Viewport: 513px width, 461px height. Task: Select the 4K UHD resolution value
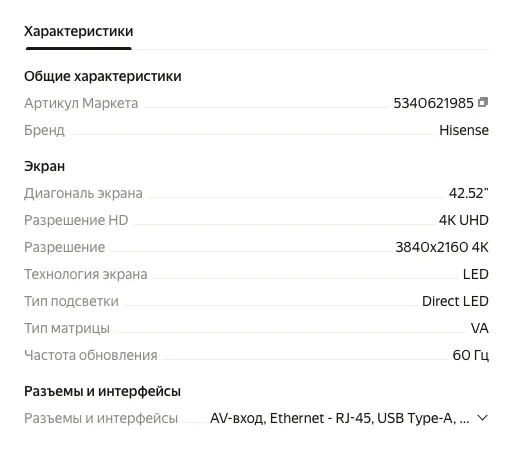pos(464,220)
